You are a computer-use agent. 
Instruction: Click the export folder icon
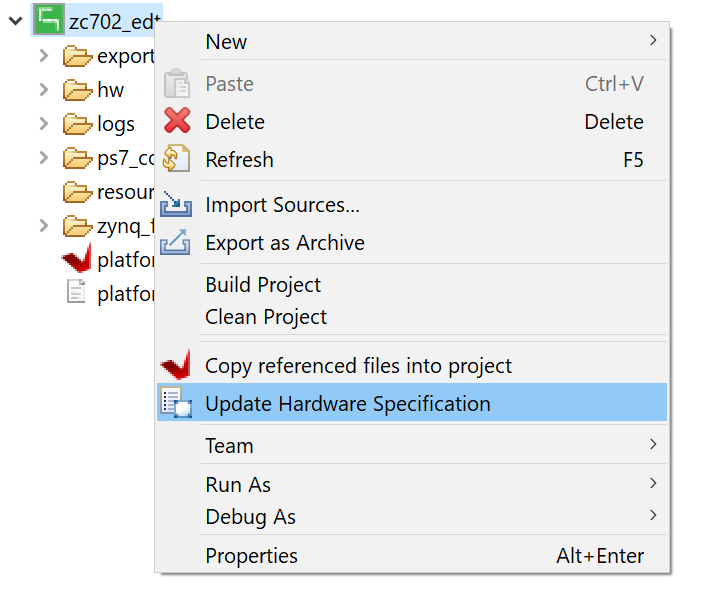coord(78,56)
